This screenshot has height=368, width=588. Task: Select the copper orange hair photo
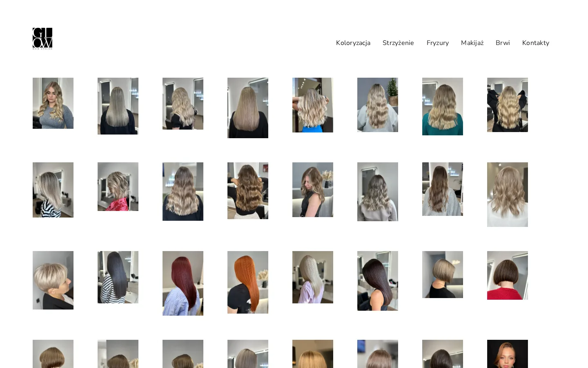248,282
